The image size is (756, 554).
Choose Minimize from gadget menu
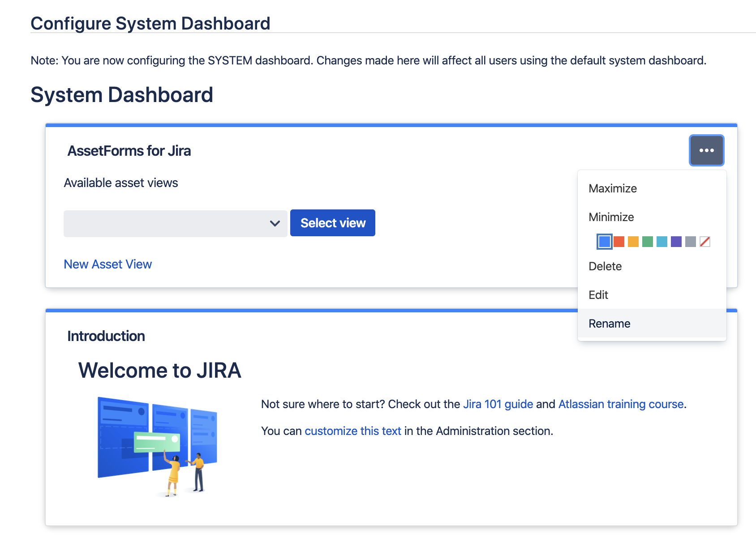652,217
